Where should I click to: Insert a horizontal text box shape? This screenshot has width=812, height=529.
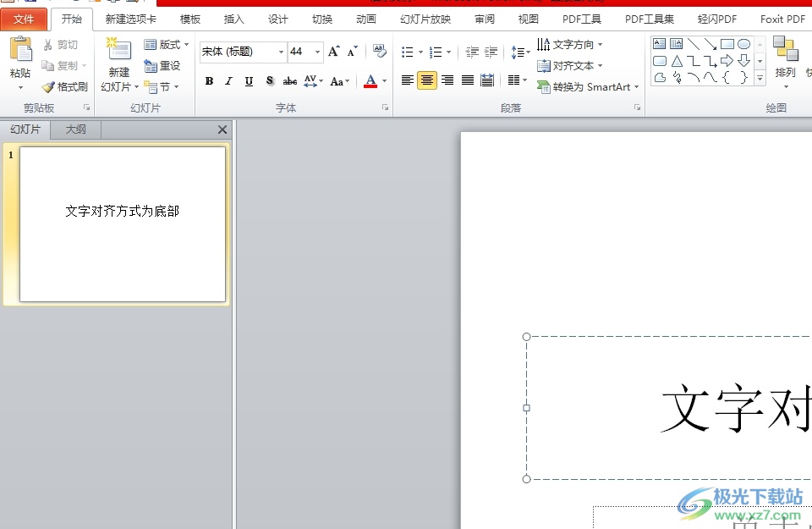click(659, 44)
